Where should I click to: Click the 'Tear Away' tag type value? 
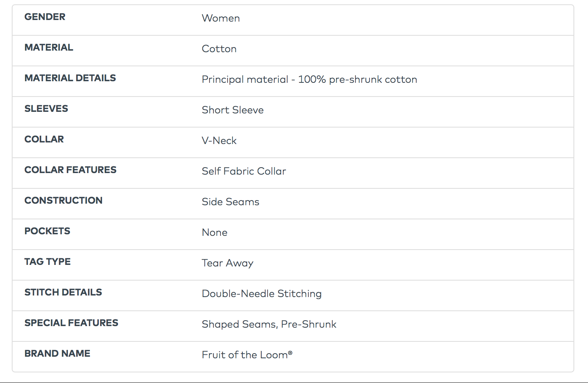(227, 263)
